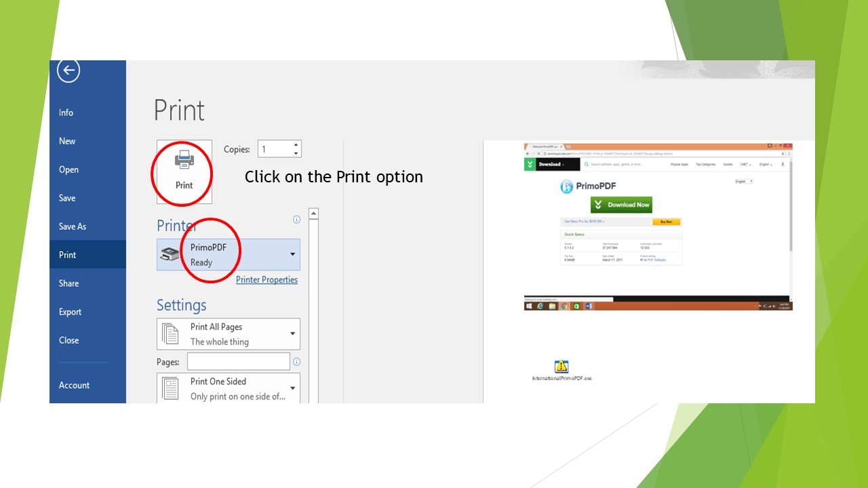Image resolution: width=868 pixels, height=488 pixels.
Task: Click the InternationalPrimoPDF.exe icon in preview
Action: point(561,367)
